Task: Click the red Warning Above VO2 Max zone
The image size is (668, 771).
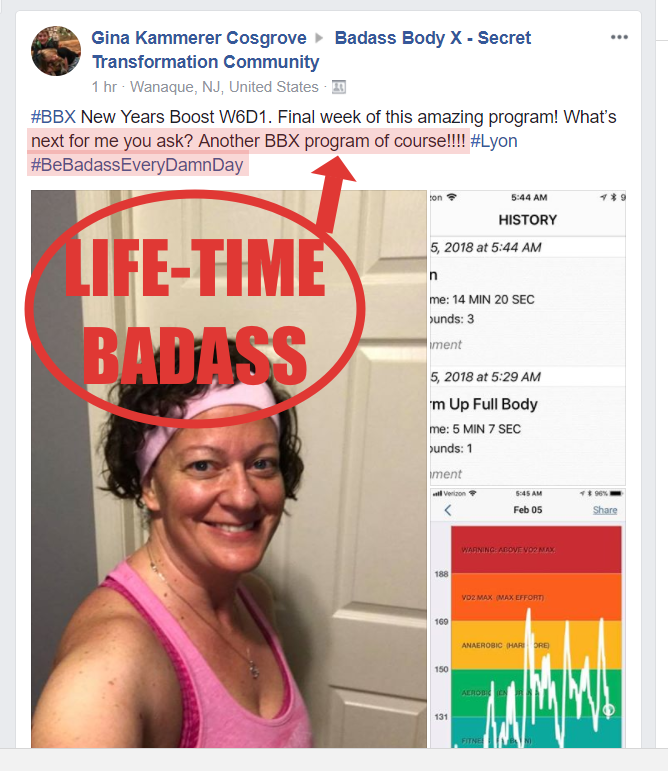Action: click(x=536, y=549)
